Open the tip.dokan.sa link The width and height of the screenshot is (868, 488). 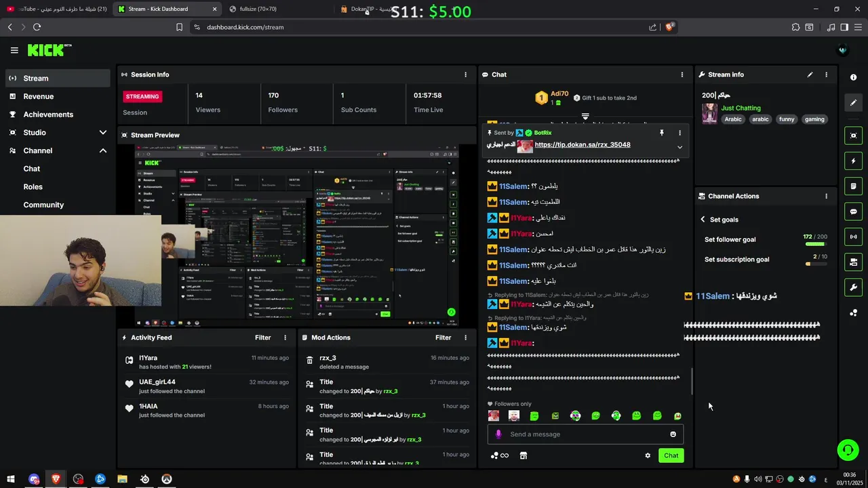(583, 144)
